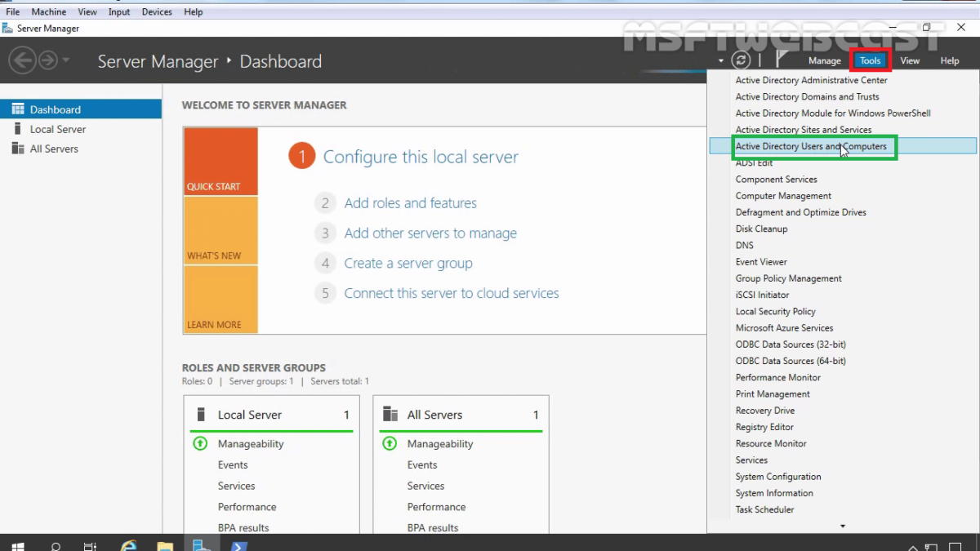Open ODBC Data Sources (32-bit)
This screenshot has width=980, height=551.
(x=842, y=344)
